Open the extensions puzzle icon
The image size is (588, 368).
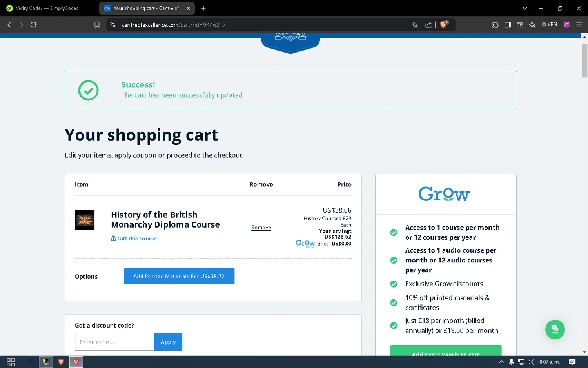495,25
